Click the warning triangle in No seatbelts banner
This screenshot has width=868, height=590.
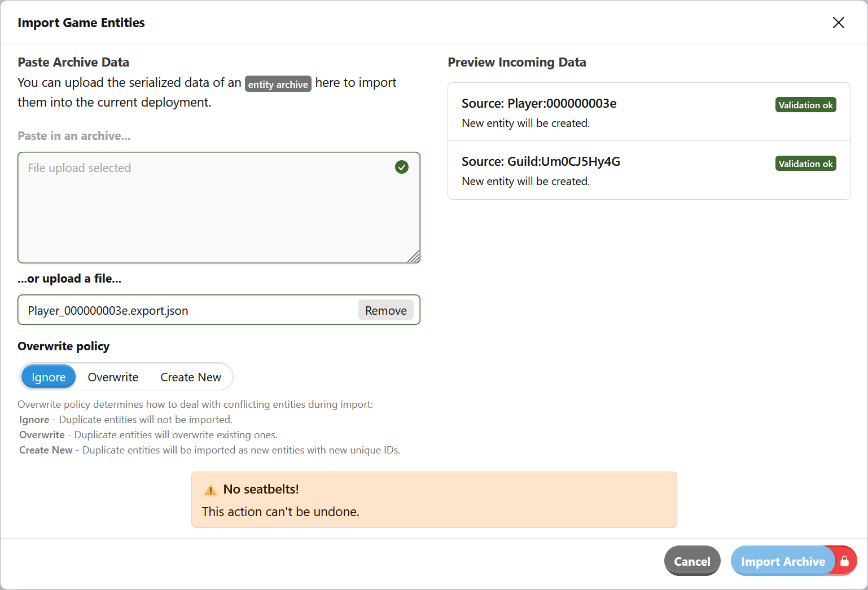click(x=211, y=489)
